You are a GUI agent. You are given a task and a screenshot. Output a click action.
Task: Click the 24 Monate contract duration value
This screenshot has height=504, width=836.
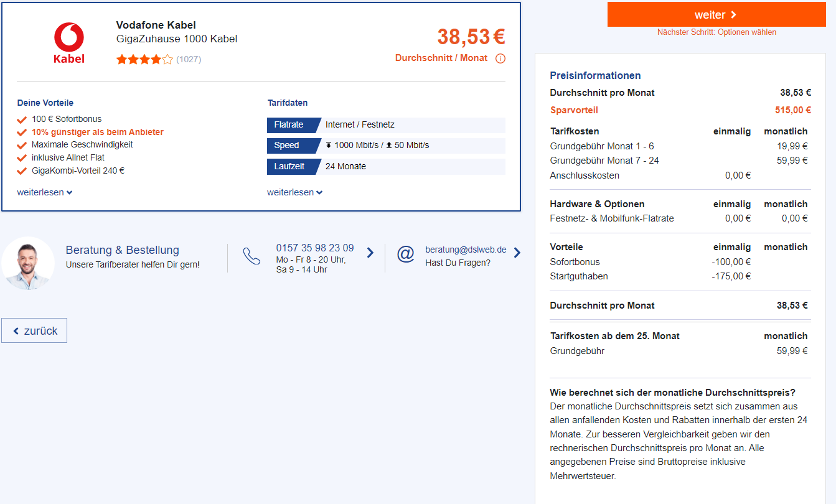(345, 166)
